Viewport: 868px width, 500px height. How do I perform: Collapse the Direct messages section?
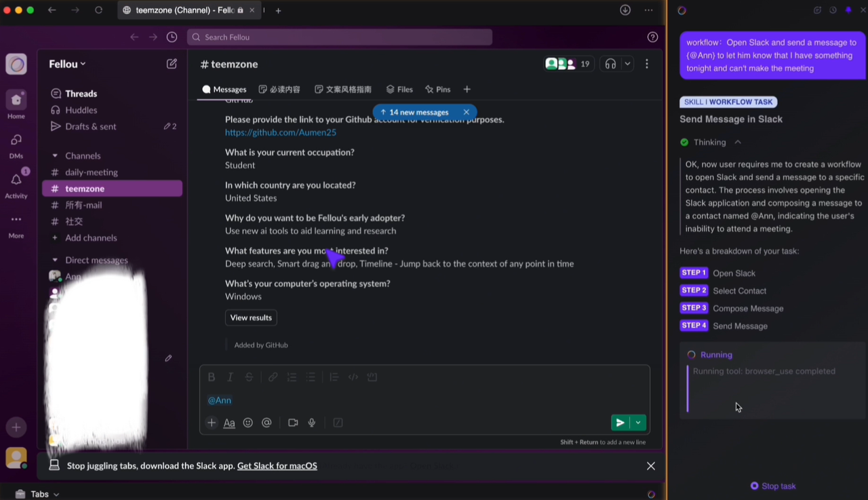click(55, 261)
